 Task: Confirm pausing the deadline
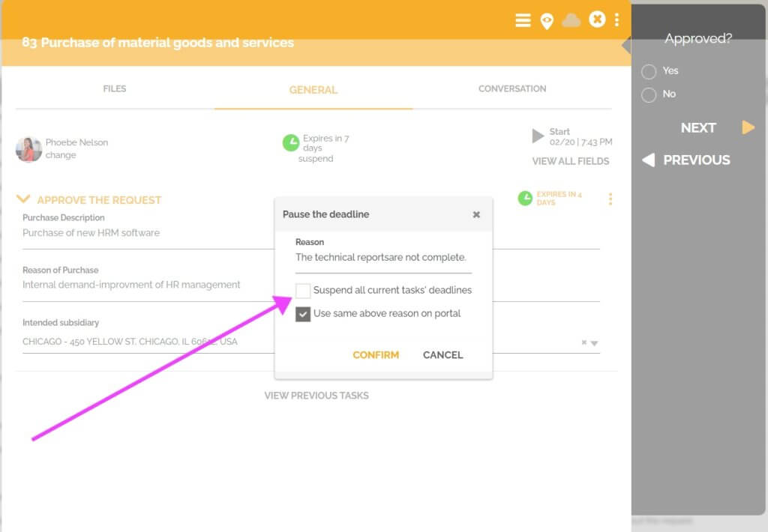click(376, 355)
